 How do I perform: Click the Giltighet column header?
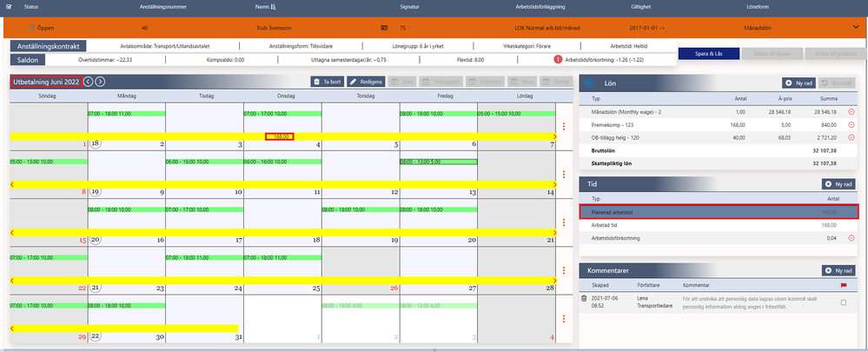(640, 7)
